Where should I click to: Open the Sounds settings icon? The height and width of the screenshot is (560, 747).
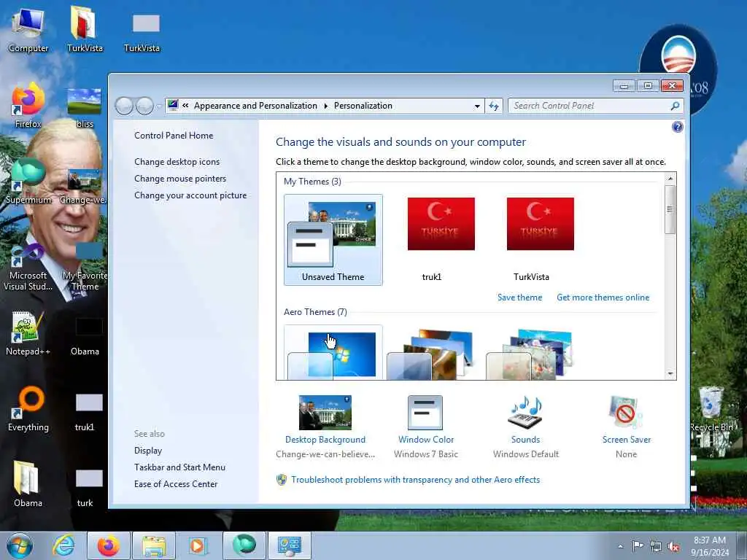525,413
